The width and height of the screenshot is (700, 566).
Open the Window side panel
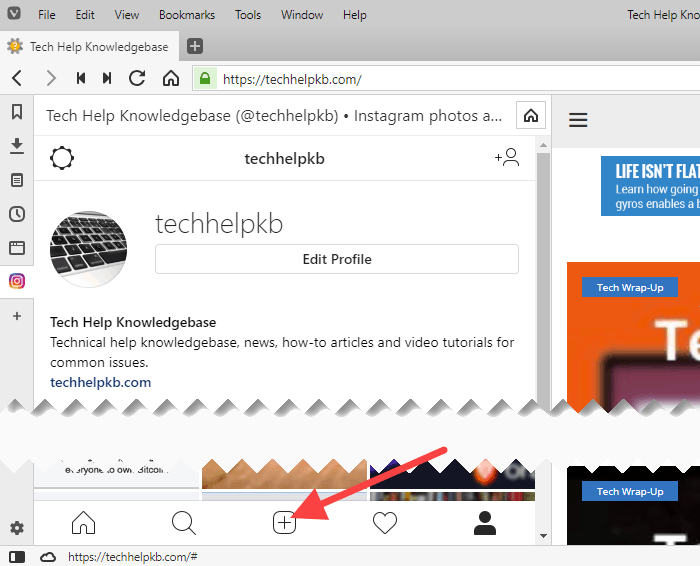click(x=17, y=248)
